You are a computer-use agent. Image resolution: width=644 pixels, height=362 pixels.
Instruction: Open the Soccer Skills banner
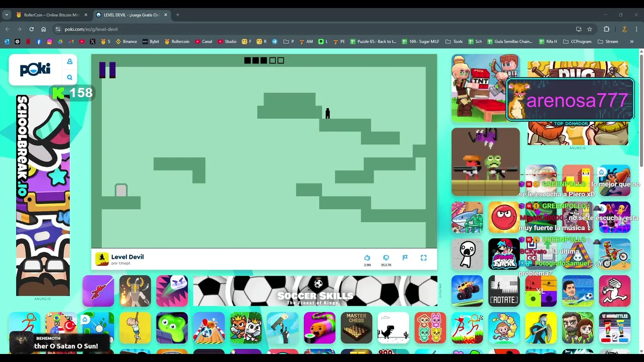(x=315, y=291)
